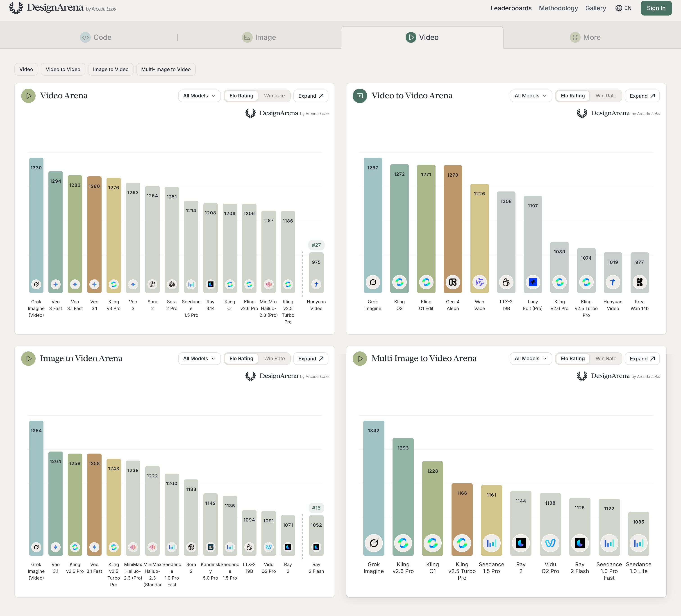
Task: Click the Sora 2 OpenAI icon in Video Arena
Action: point(152,284)
